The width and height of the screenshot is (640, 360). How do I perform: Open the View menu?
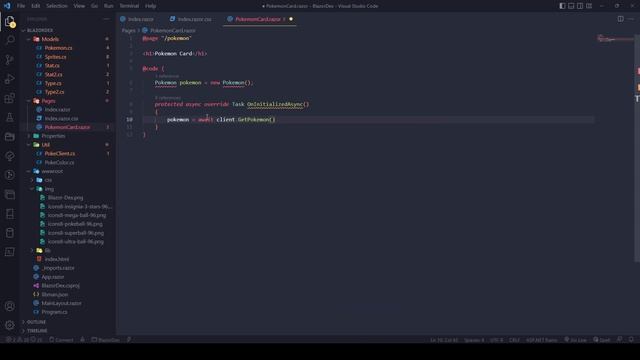pos(79,6)
